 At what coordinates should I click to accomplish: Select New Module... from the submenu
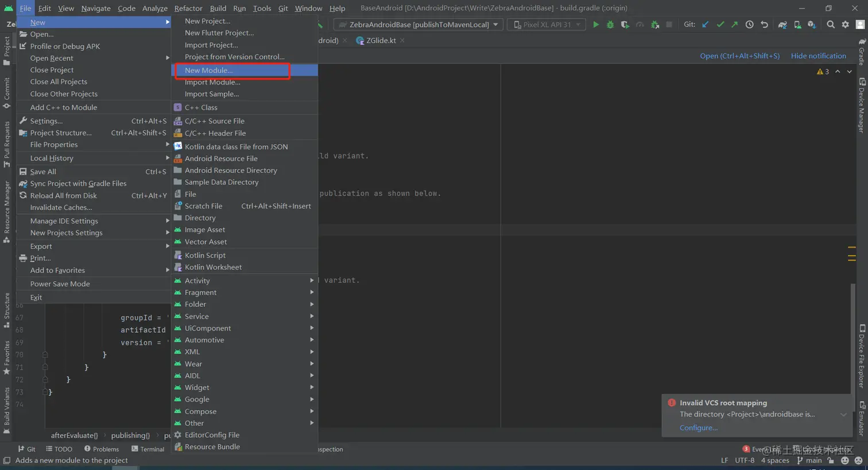tap(208, 70)
